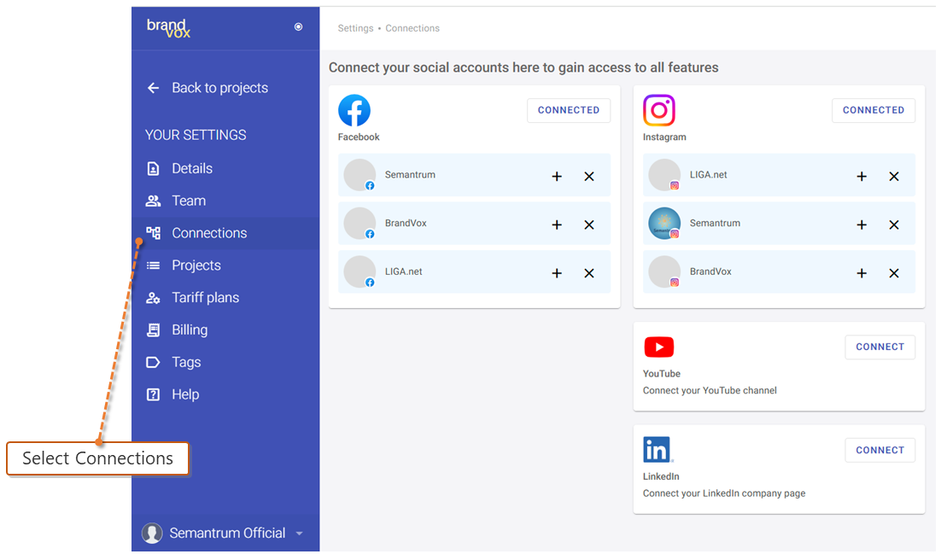Click the Billing receipt icon
The height and width of the screenshot is (560, 941).
pyautogui.click(x=153, y=330)
